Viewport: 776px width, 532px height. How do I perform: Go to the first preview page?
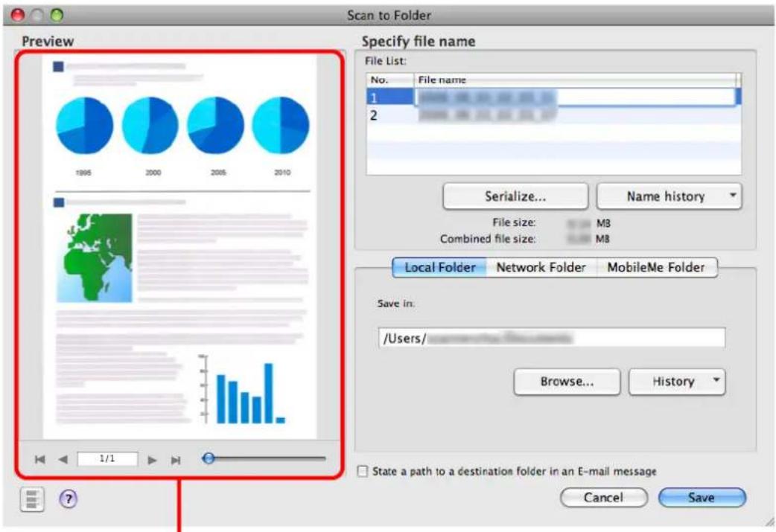pos(40,460)
